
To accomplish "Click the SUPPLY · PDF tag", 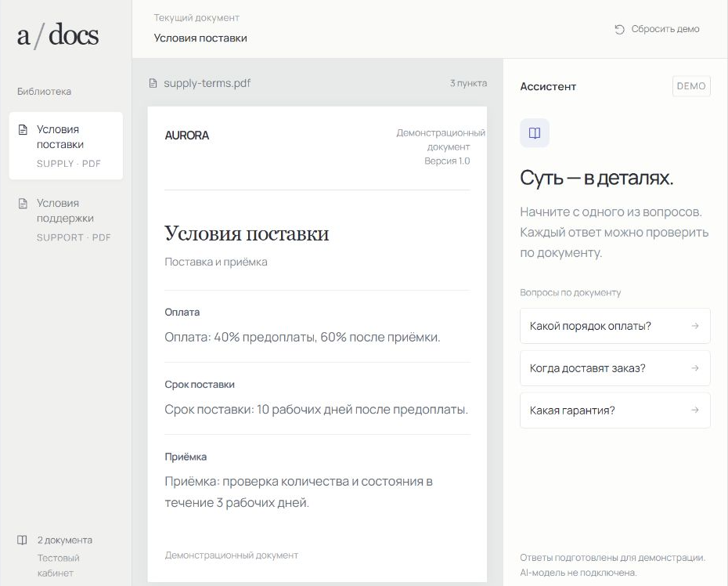I will pos(69,164).
